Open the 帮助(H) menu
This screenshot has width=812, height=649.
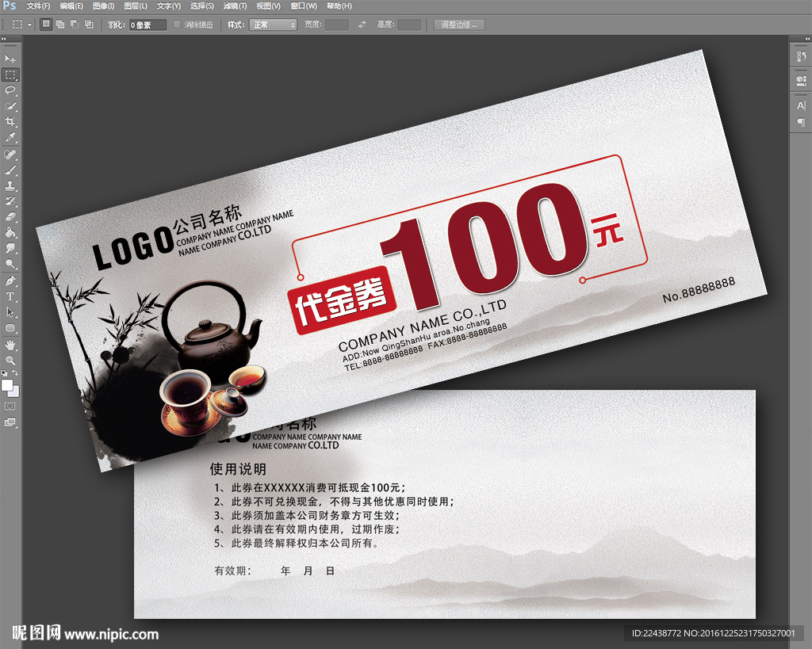pos(339,6)
